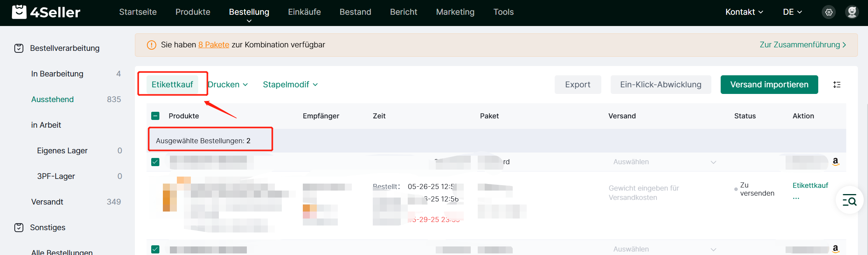868x255 pixels.
Task: Toggle the select-all checkbox beside Produkte
Action: pos(155,116)
